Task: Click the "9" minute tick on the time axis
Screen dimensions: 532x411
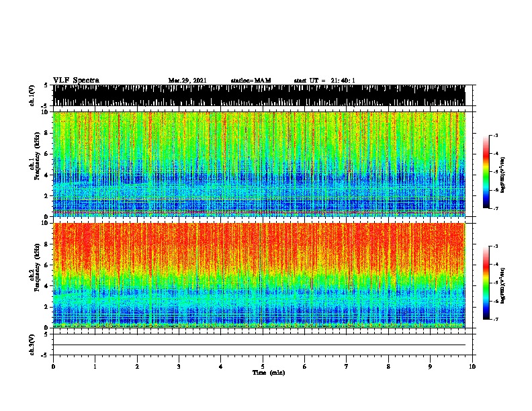Action: pos(430,367)
